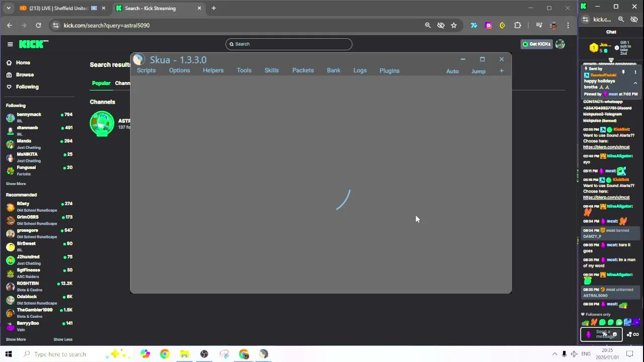This screenshot has width=644, height=362.
Task: Open the Bank menu in Skua
Action: (334, 70)
